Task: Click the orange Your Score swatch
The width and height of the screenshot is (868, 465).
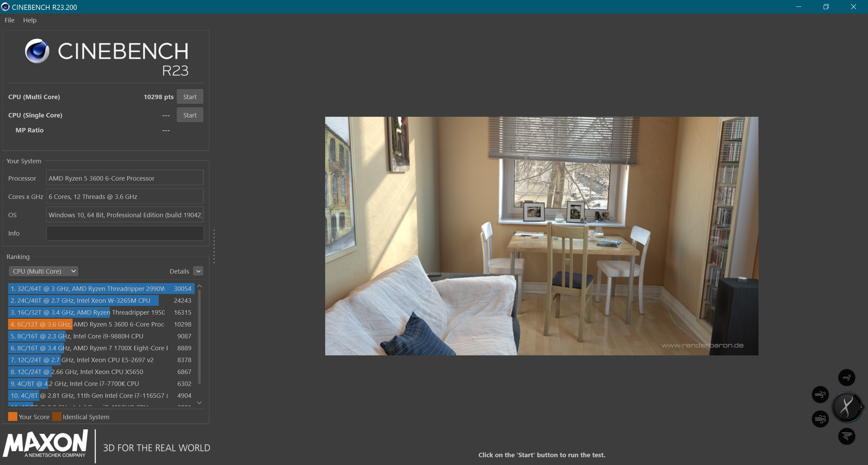Action: (13, 416)
